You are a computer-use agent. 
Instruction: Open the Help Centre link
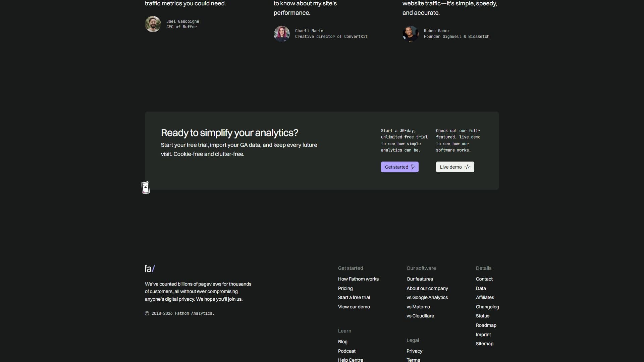351,360
